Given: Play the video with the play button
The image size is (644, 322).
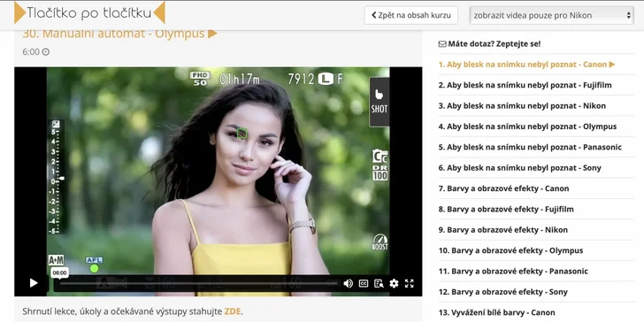Looking at the screenshot, I should 34,283.
